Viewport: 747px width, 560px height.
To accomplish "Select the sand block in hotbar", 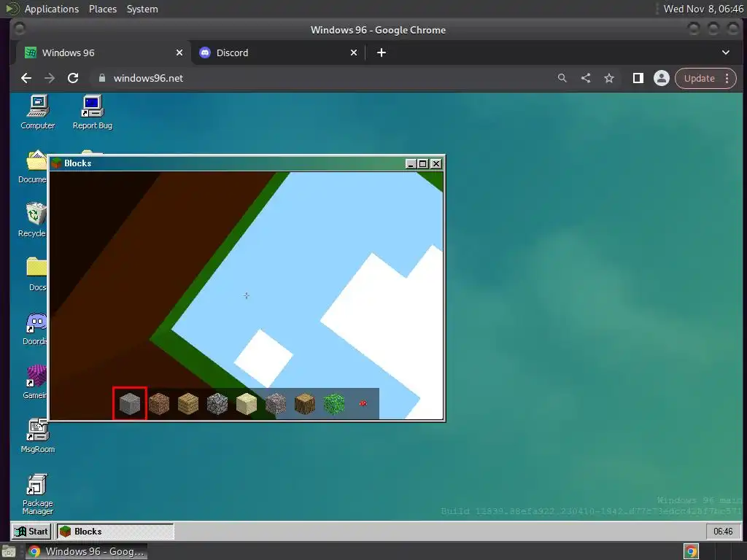I will [247, 404].
